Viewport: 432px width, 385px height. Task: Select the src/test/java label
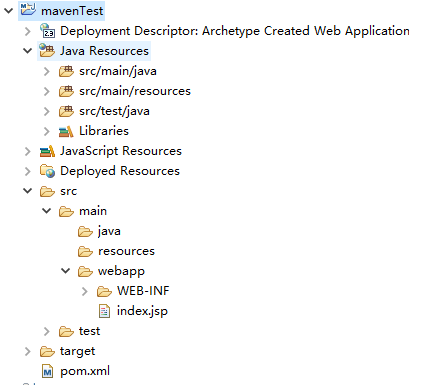pyautogui.click(x=114, y=111)
